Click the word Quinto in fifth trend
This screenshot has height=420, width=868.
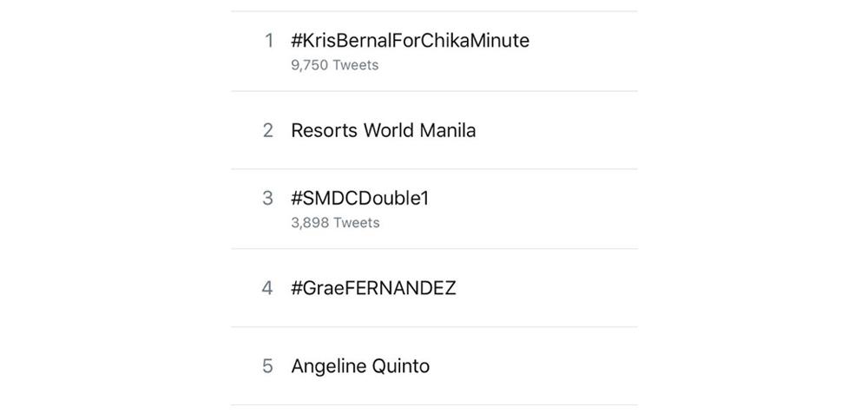[x=400, y=366]
